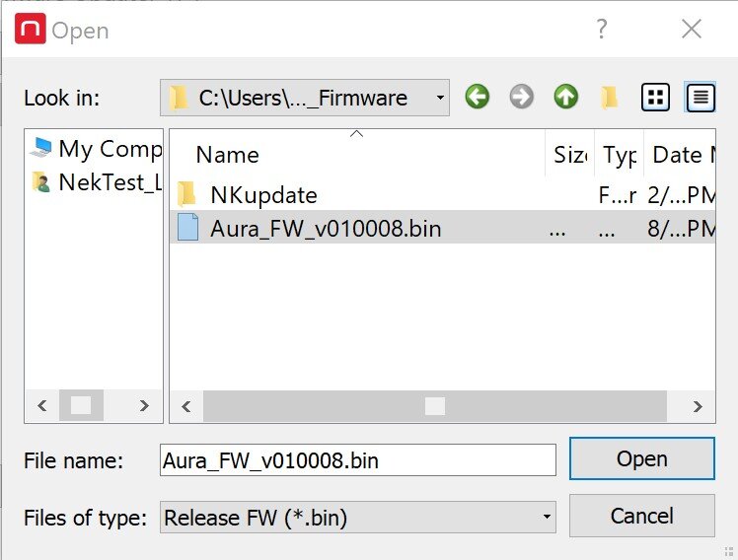
Task: Click the File name input field
Action: (x=358, y=460)
